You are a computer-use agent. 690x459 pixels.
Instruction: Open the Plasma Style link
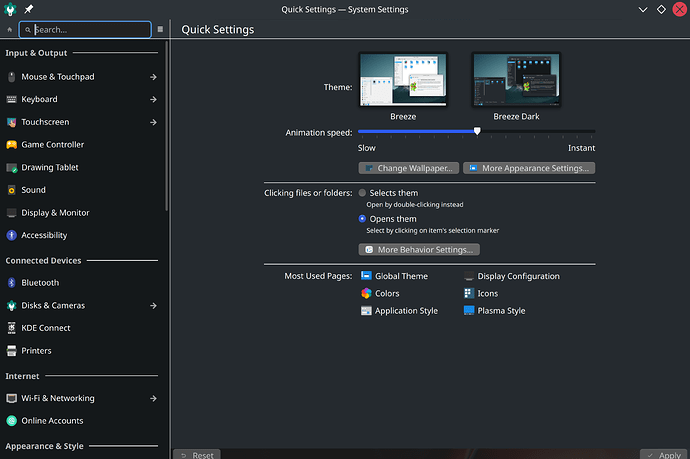[501, 311]
